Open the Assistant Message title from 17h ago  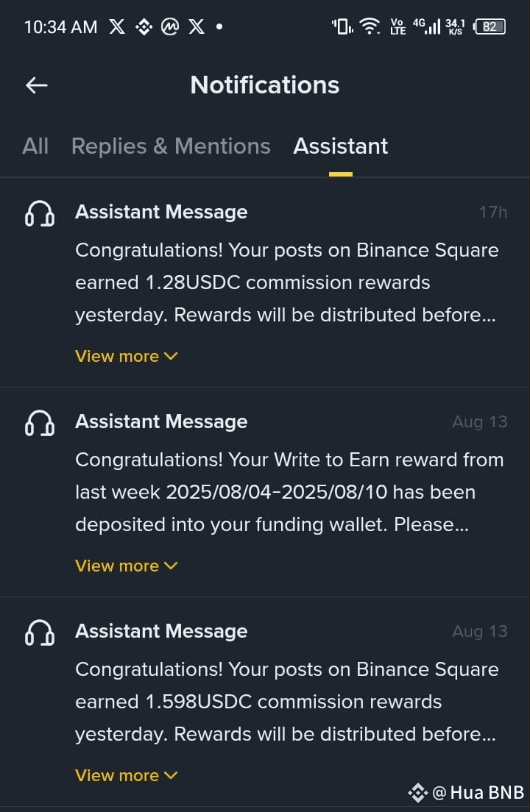pos(161,212)
